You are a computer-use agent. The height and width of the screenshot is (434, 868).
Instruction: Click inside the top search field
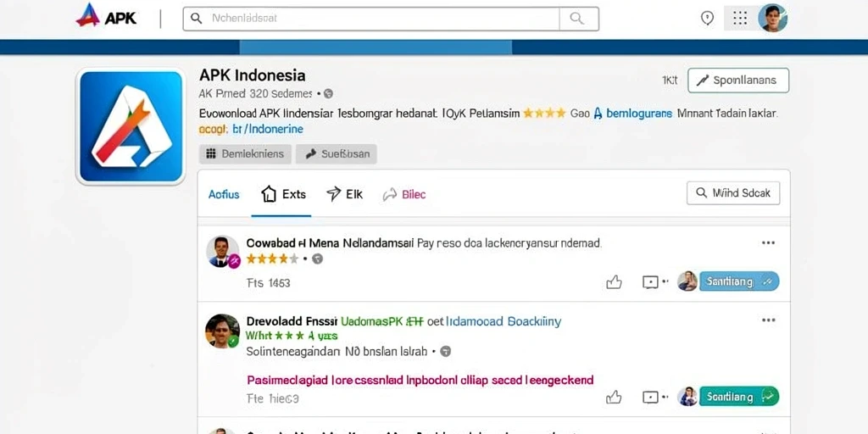371,19
